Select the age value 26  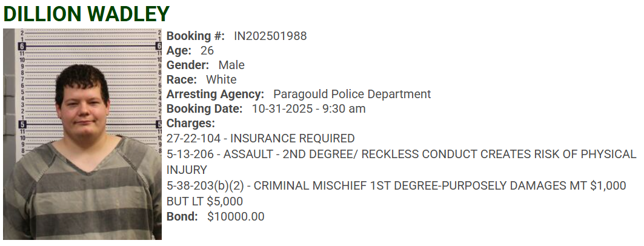[207, 50]
